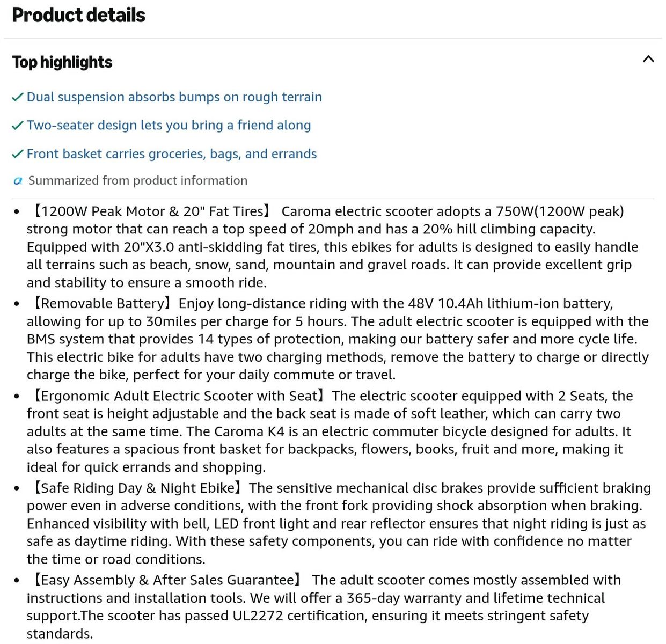The width and height of the screenshot is (666, 644).
Task: Click the AI summary icon
Action: click(18, 181)
